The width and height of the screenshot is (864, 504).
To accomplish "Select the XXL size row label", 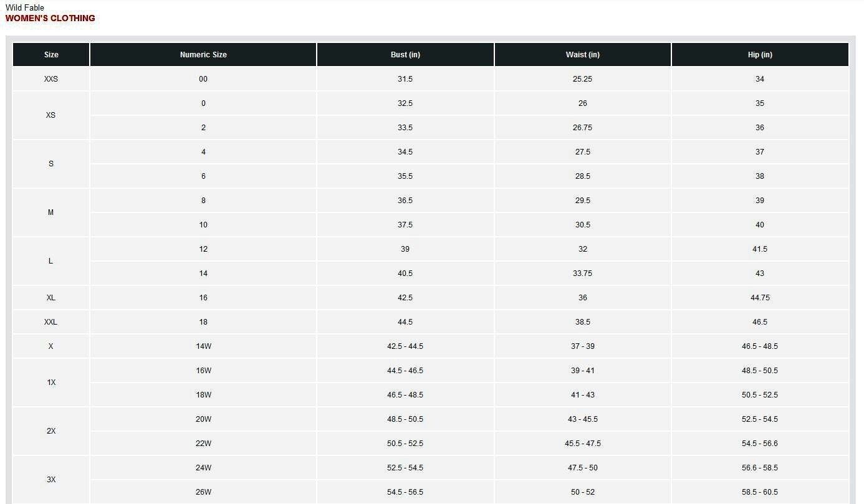I will click(x=51, y=322).
